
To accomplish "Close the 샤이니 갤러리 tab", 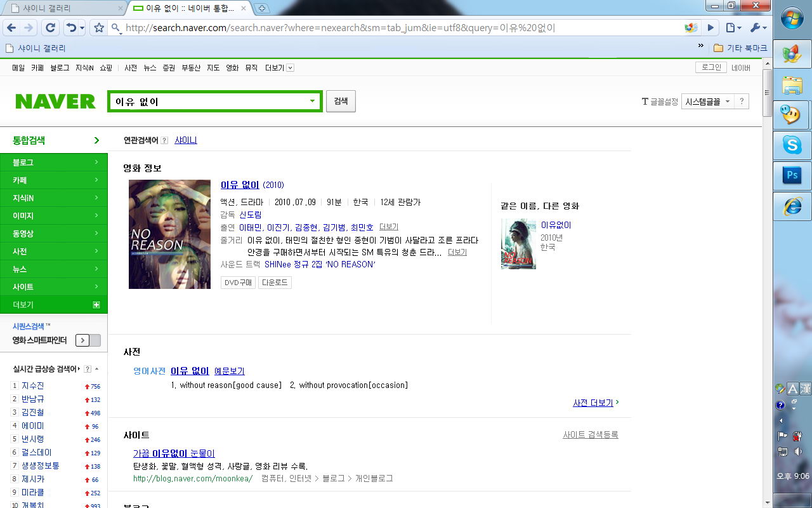I will point(121,8).
